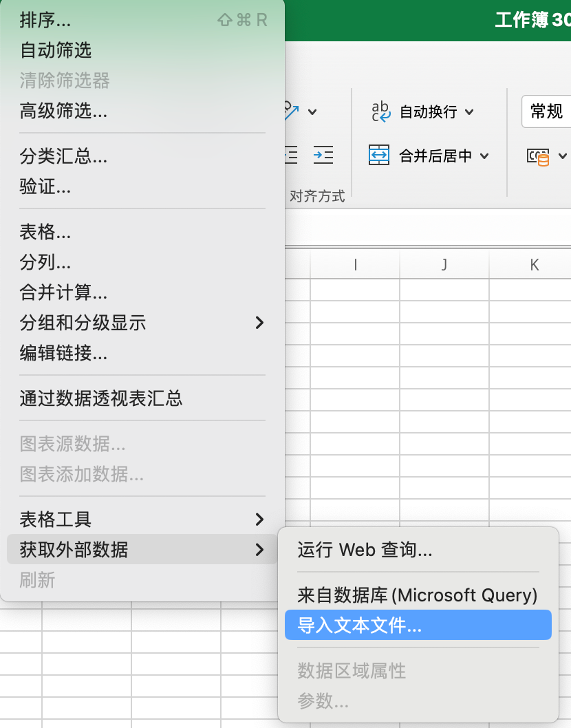Select the decrease indent icon
Screen dimensions: 571x728
[x=290, y=155]
